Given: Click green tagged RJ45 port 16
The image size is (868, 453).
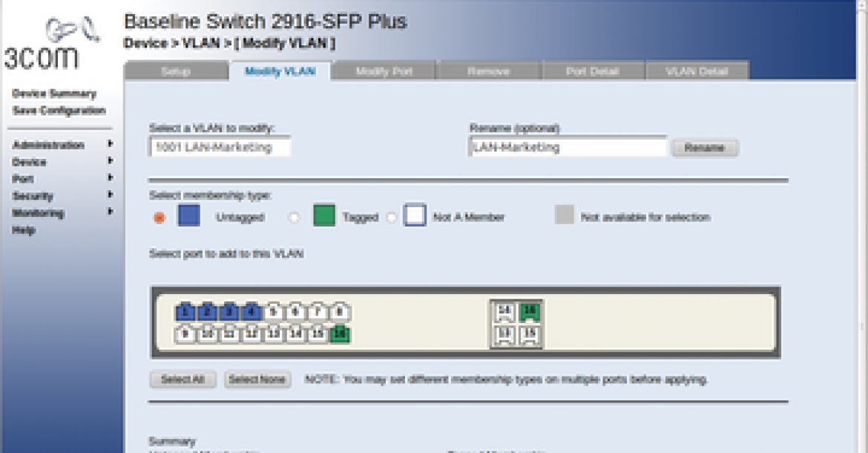Looking at the screenshot, I should point(339,334).
